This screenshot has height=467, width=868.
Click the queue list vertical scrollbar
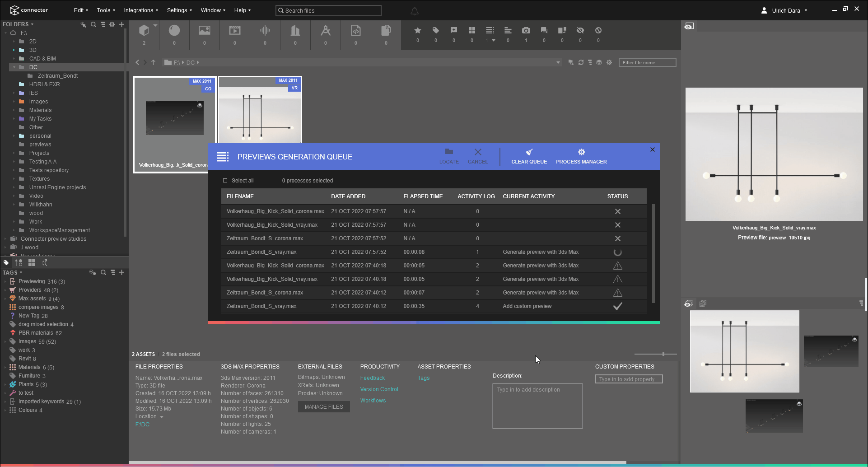pyautogui.click(x=653, y=253)
